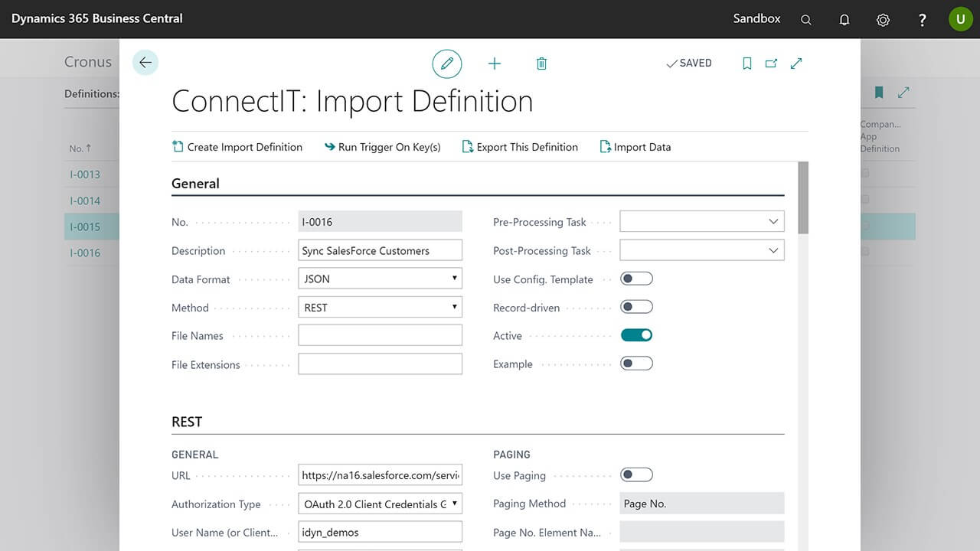Toggle the Example switch
The image size is (980, 551).
tap(636, 364)
